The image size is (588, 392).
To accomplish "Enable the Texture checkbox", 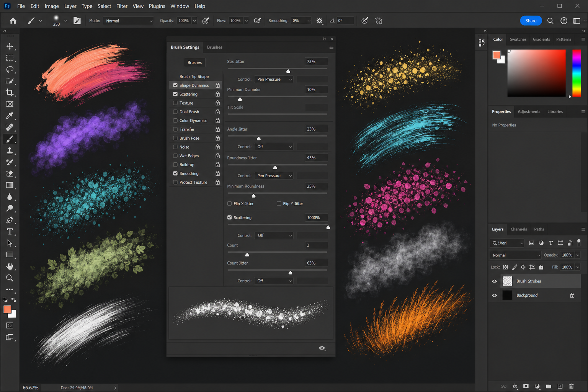I will pos(175,103).
